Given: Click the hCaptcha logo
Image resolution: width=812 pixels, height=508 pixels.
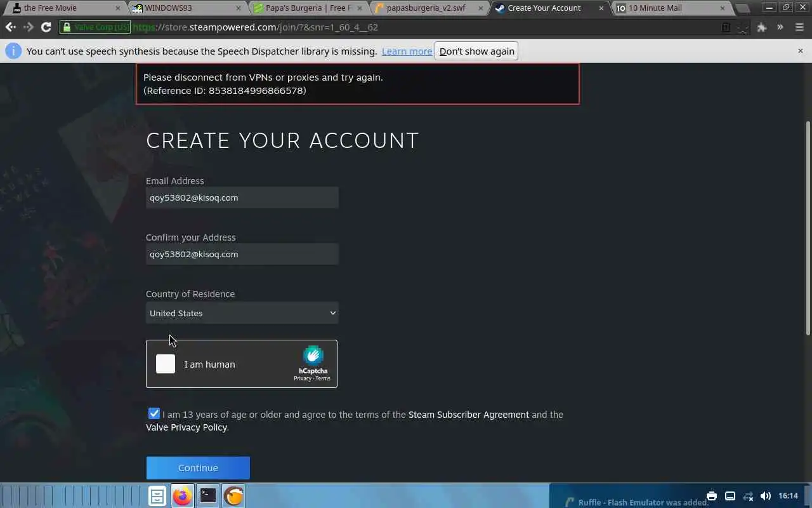Looking at the screenshot, I should coord(313,356).
